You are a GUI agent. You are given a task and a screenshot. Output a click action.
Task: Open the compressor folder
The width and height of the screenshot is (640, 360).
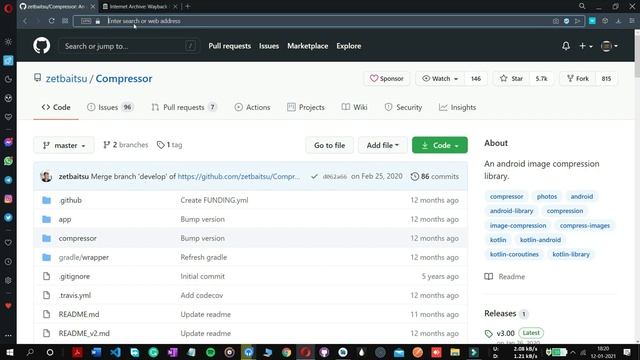[x=78, y=238]
